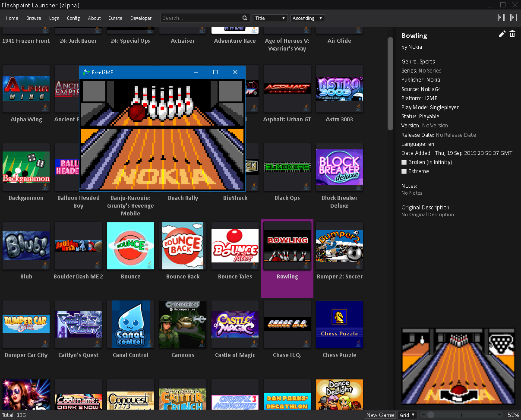Select the Backgammon game icon
The height and width of the screenshot is (420, 521).
pyautogui.click(x=26, y=167)
